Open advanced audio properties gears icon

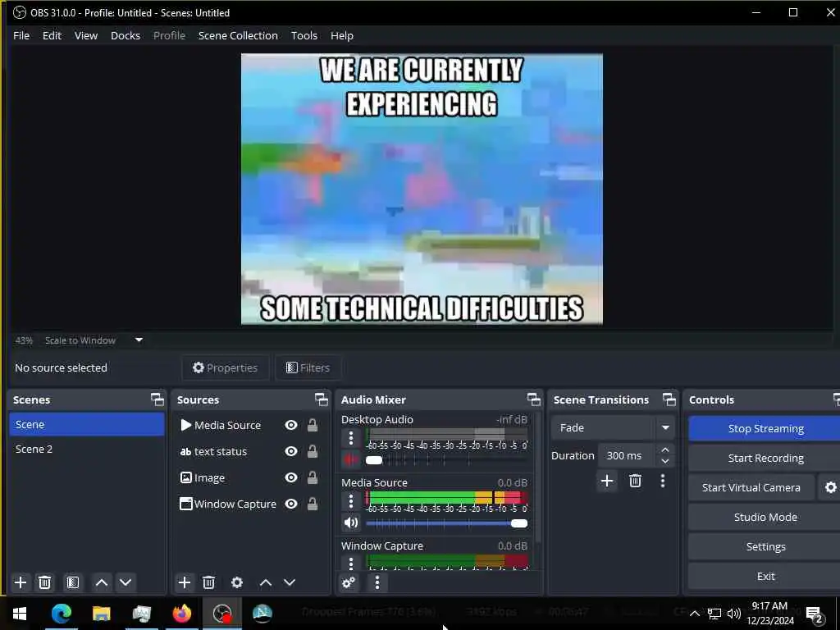pyautogui.click(x=349, y=582)
